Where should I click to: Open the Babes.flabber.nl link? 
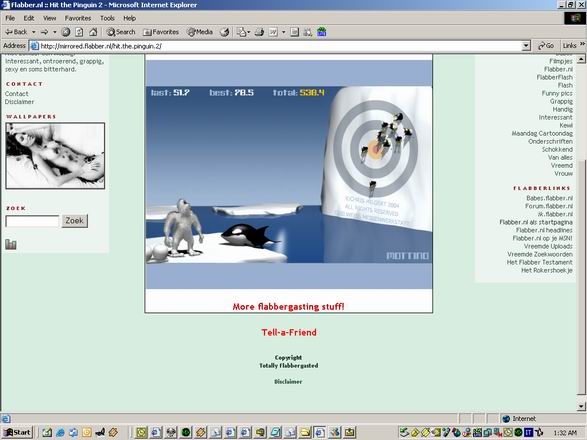pyautogui.click(x=549, y=198)
